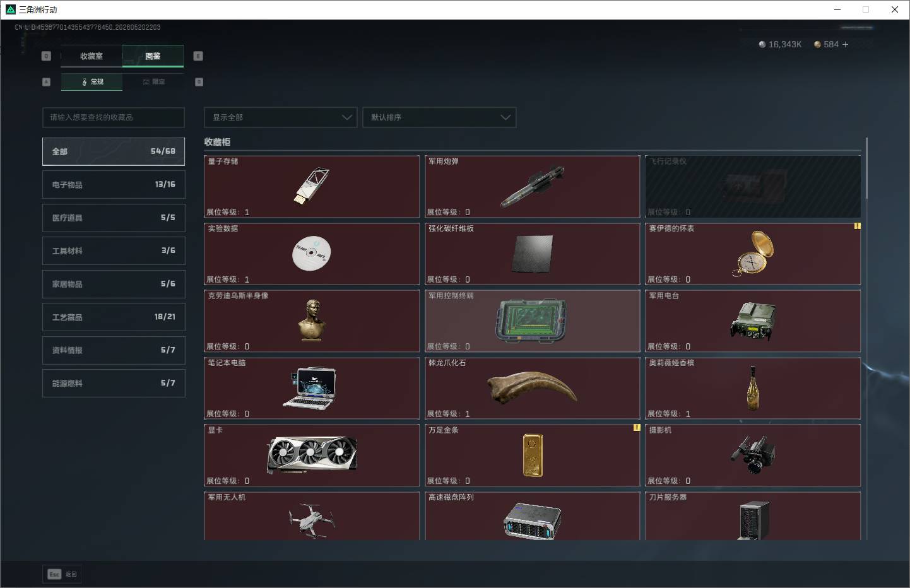Click the bronze bust statue icon
Screen dimensions: 910x588
pyautogui.click(x=312, y=320)
